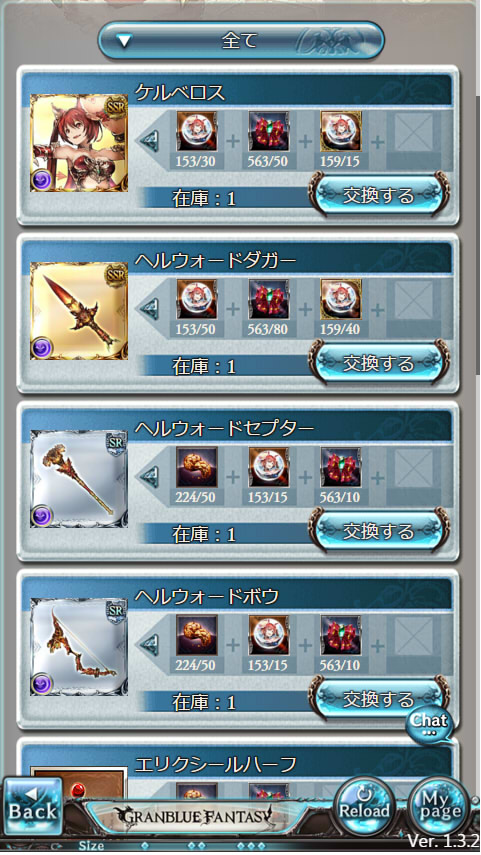Click the 153/15 material in ヘルウォードボウ row

point(268,635)
